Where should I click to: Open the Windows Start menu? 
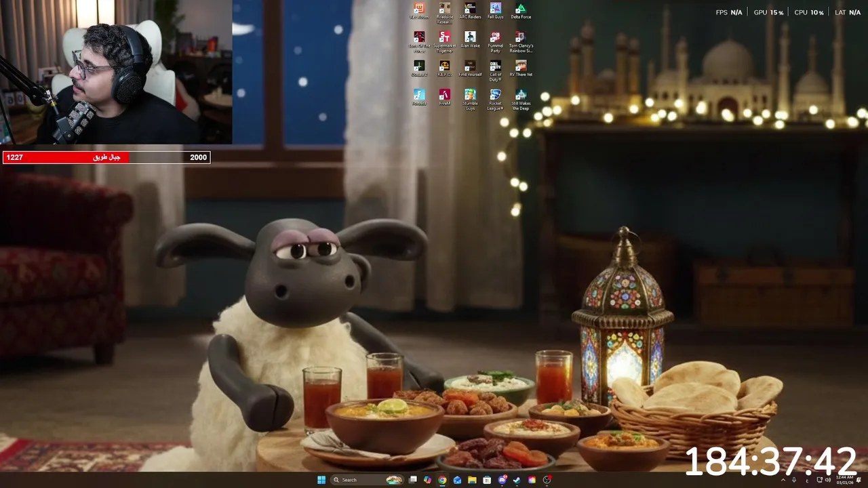(x=321, y=480)
